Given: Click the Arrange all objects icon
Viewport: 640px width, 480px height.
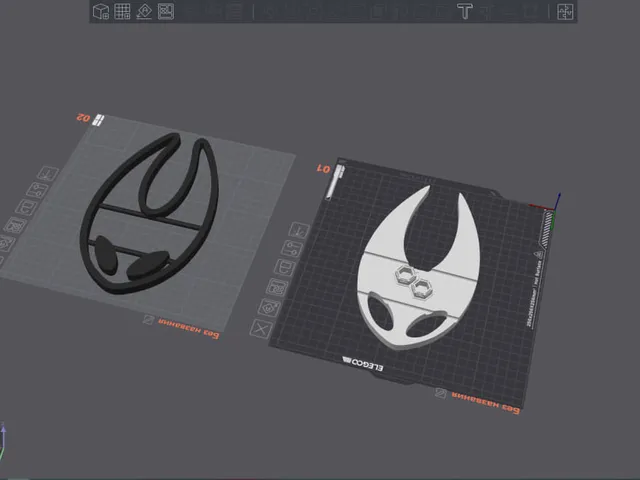Looking at the screenshot, I should [166, 11].
